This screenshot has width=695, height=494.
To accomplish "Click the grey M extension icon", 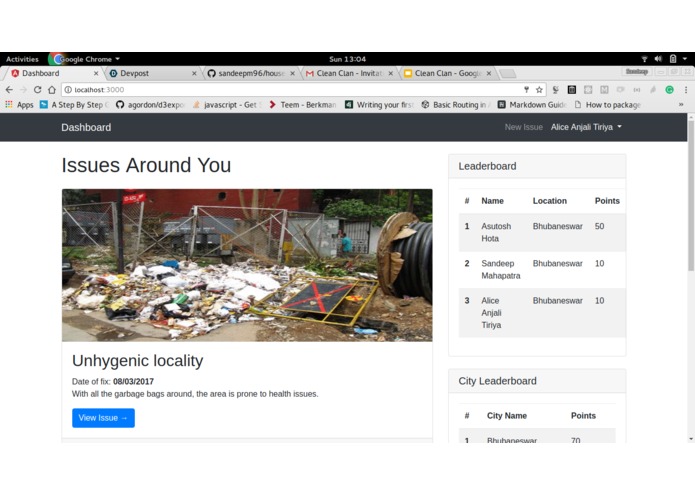I will click(604, 90).
